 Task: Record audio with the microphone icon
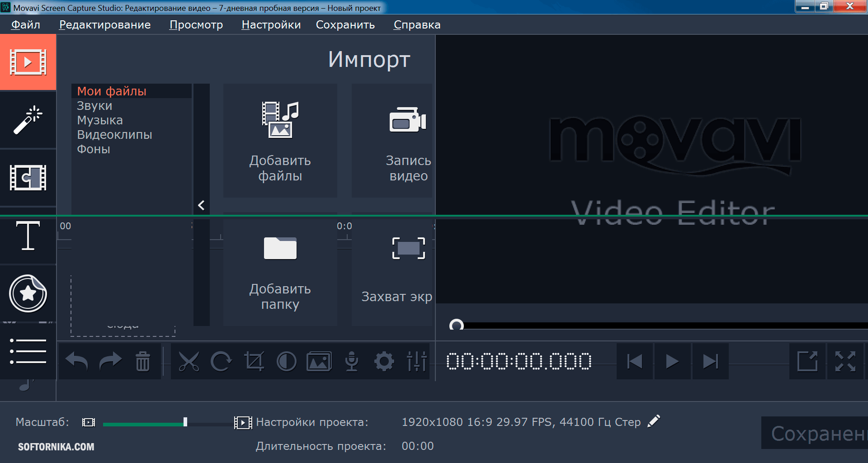pyautogui.click(x=352, y=361)
